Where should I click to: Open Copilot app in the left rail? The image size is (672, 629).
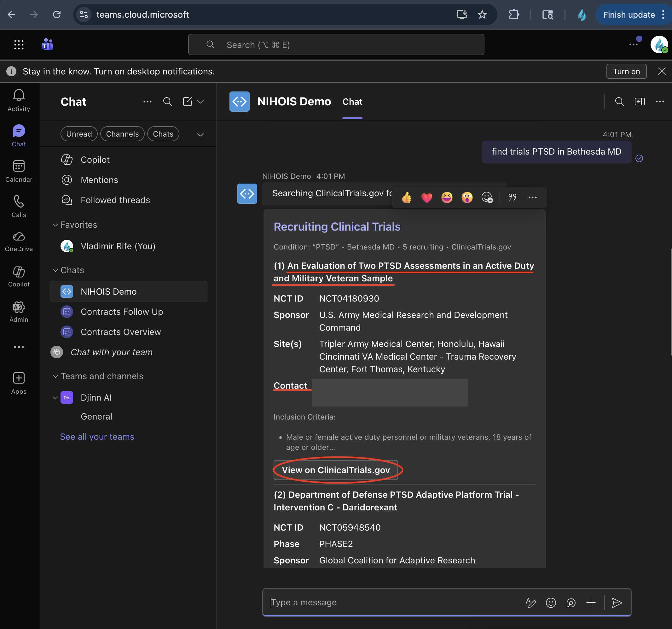(19, 277)
